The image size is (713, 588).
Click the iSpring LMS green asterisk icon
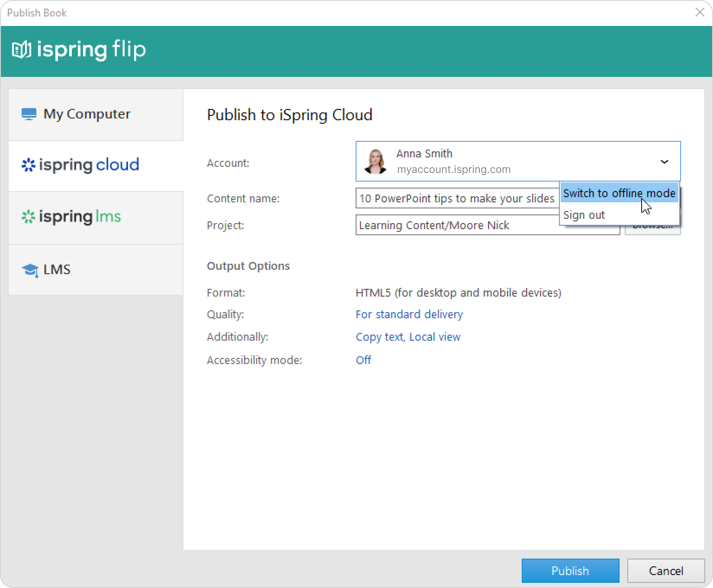click(x=29, y=217)
